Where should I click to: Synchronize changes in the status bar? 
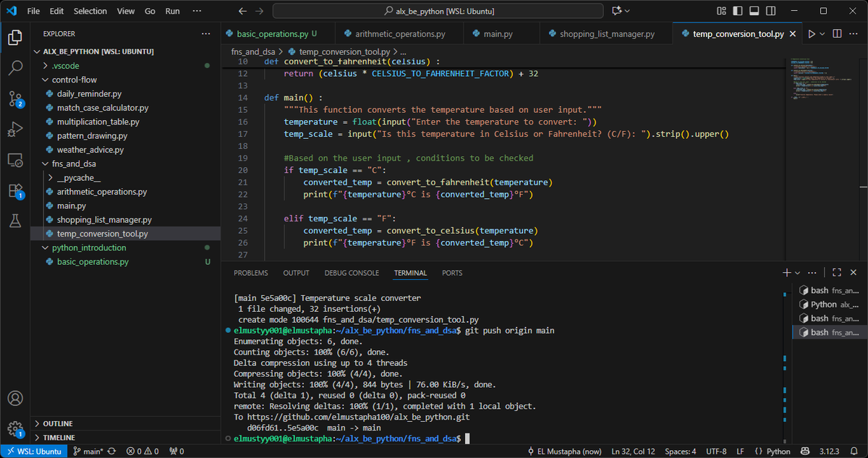pyautogui.click(x=112, y=451)
